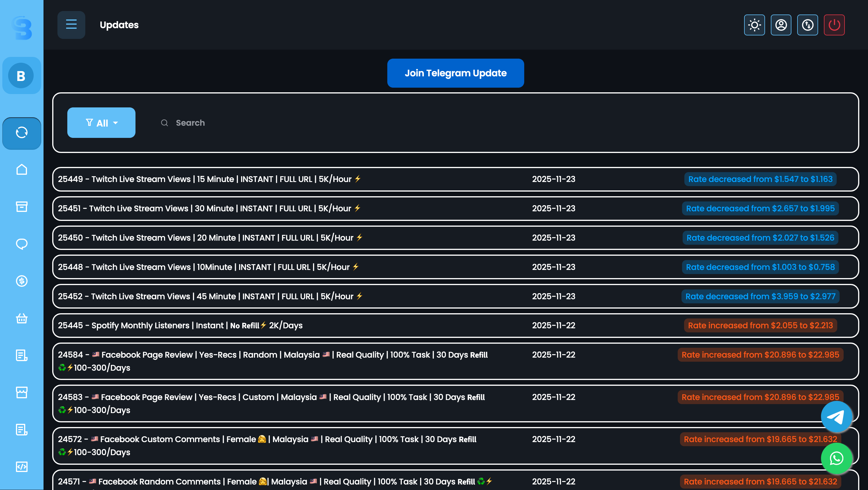
Task: Click Join Telegram Update button
Action: pyautogui.click(x=455, y=73)
